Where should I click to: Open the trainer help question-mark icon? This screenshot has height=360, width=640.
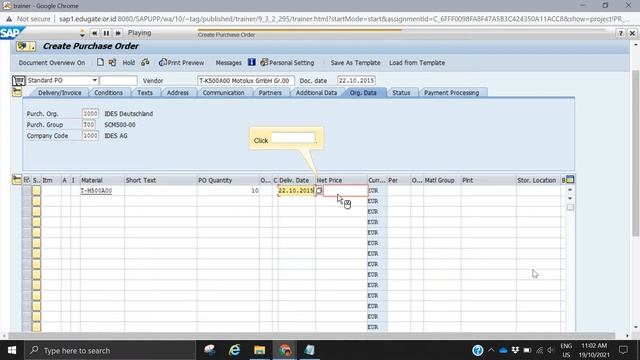[620, 33]
